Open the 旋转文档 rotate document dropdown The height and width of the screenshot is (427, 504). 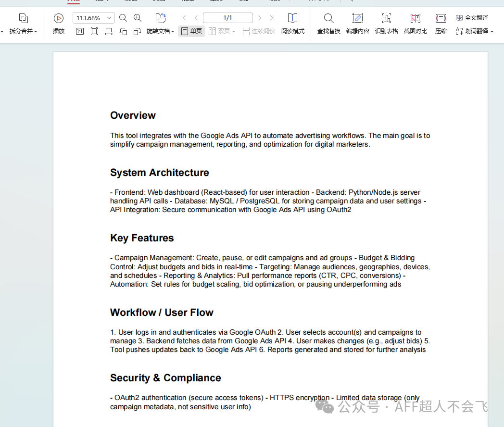pyautogui.click(x=161, y=31)
